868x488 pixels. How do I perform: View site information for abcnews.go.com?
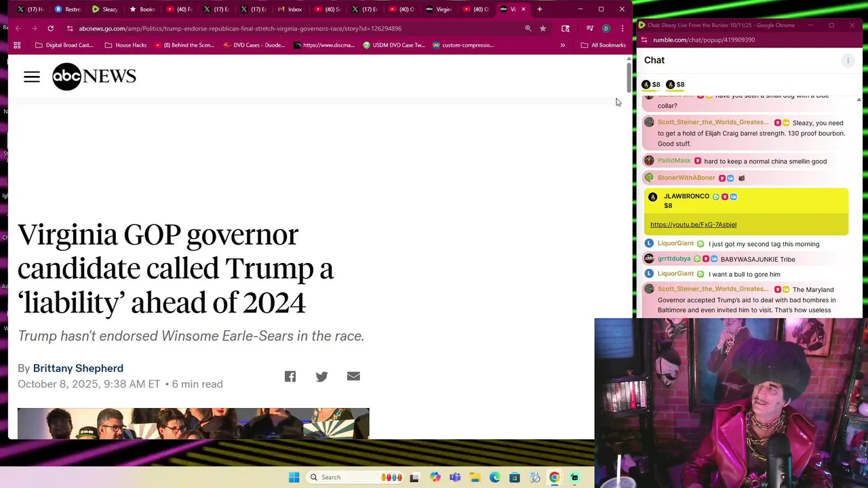pos(69,28)
